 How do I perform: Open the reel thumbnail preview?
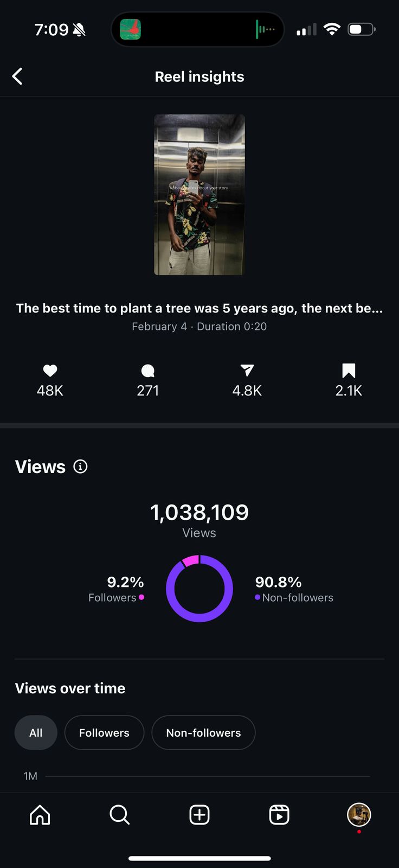pyautogui.click(x=200, y=195)
